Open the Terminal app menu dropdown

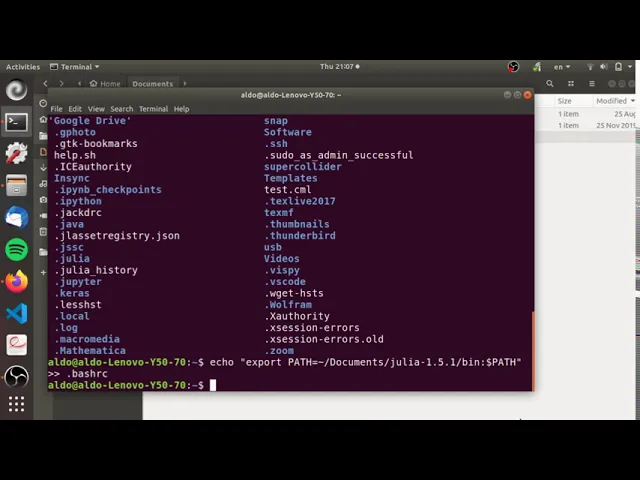[75, 67]
